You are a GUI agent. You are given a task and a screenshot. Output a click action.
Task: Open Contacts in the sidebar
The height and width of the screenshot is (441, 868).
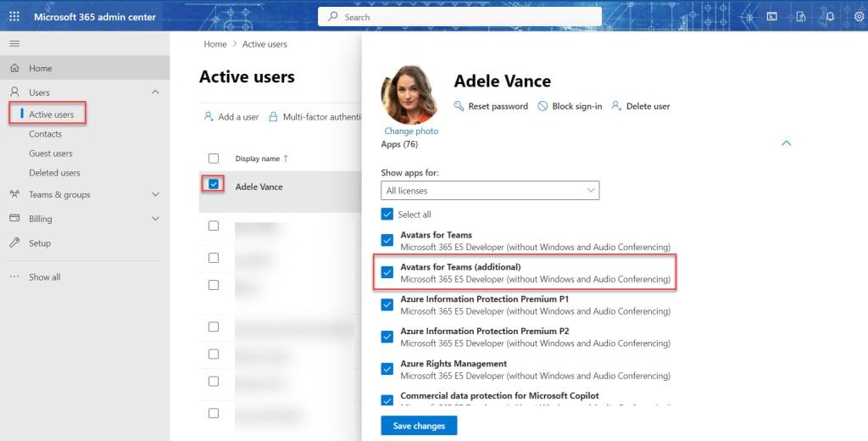click(46, 134)
